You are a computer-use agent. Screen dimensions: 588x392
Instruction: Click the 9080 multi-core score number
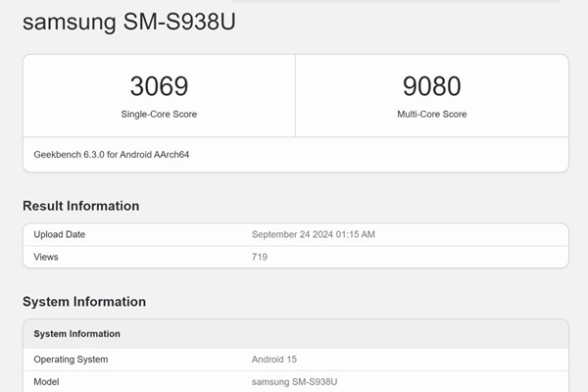431,86
